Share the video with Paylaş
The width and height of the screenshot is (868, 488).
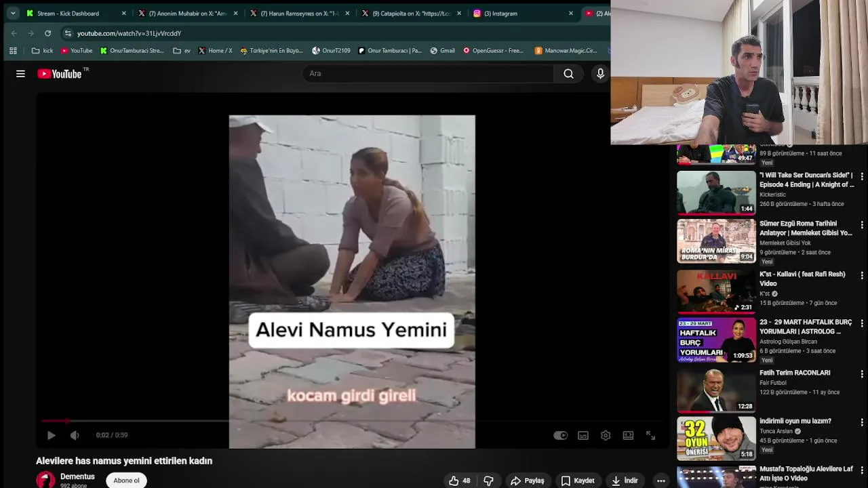point(528,481)
